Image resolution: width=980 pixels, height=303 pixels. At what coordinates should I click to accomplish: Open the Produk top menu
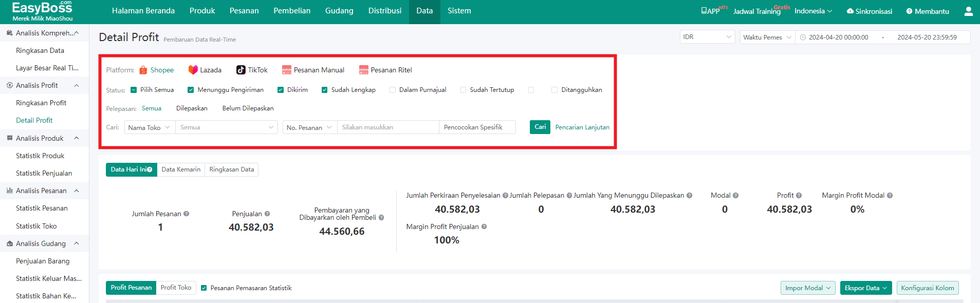coord(202,11)
